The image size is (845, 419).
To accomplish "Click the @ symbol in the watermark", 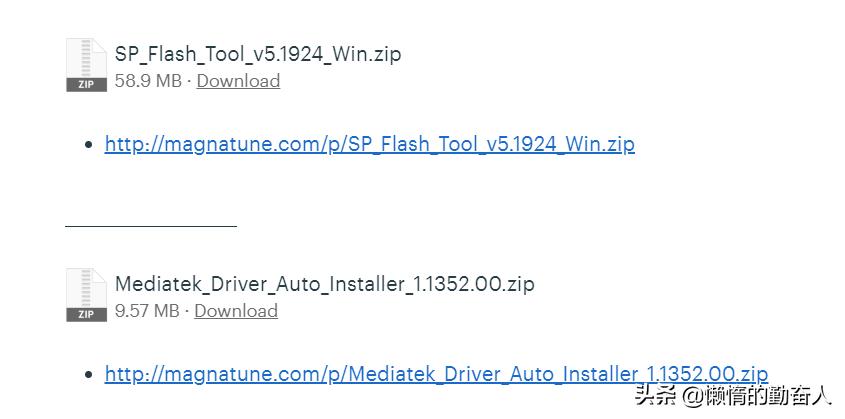I will click(693, 396).
